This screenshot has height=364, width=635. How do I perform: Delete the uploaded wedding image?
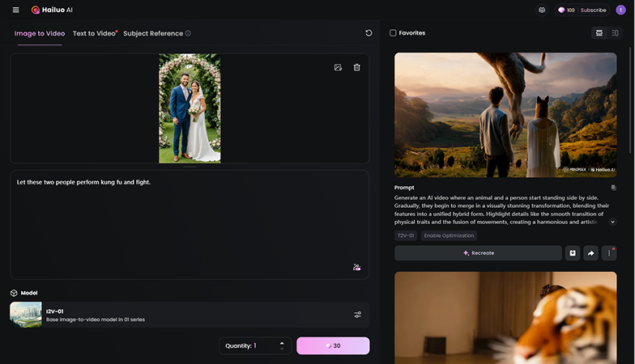click(x=356, y=67)
